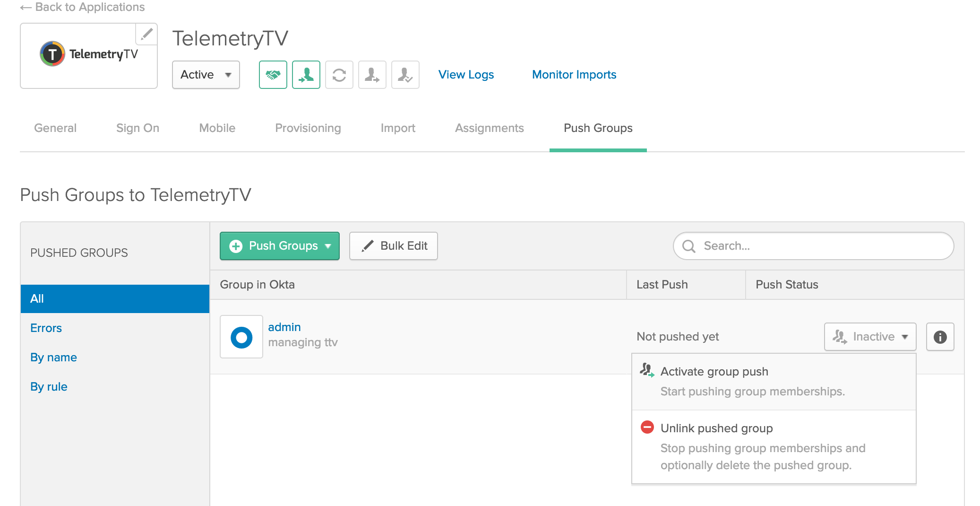Toggle the Inactive push status dropdown

click(870, 337)
